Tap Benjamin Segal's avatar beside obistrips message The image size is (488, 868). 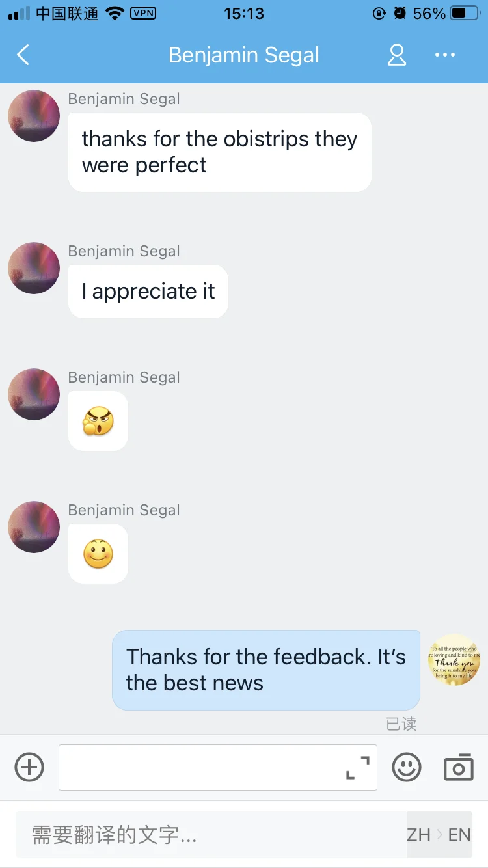(x=34, y=116)
